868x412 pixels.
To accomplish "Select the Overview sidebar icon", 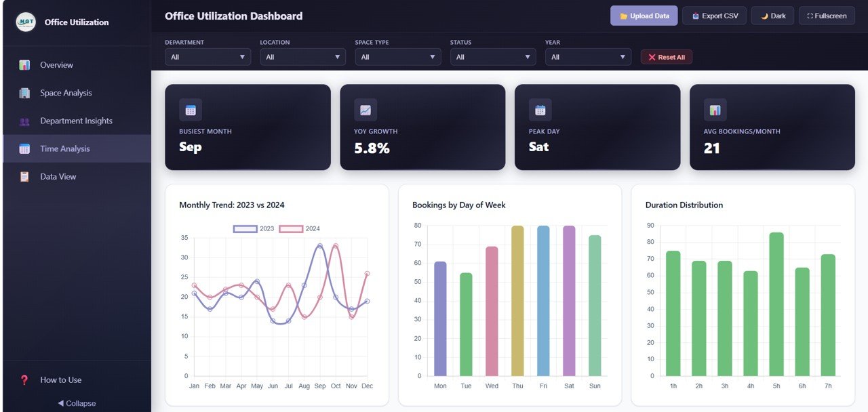I will click(x=26, y=64).
